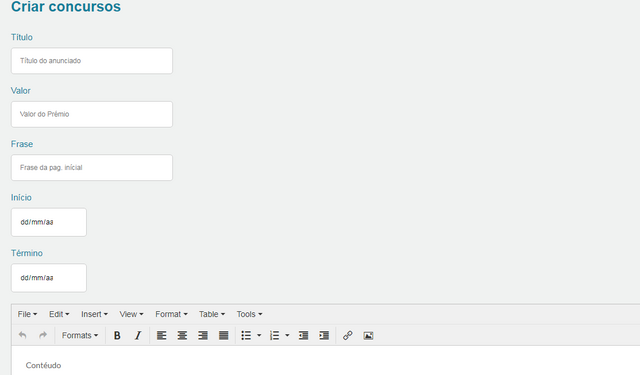Focus the Valor do Prêmio field
The width and height of the screenshot is (640, 375).
92,114
